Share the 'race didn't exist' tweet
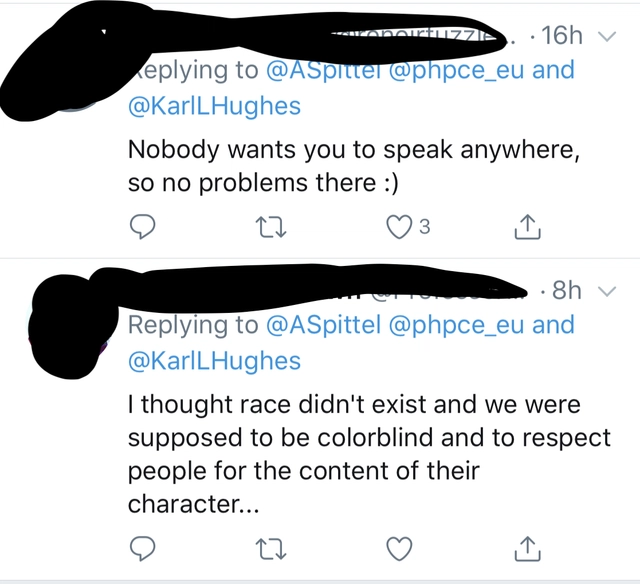The image size is (640, 584). [x=527, y=548]
